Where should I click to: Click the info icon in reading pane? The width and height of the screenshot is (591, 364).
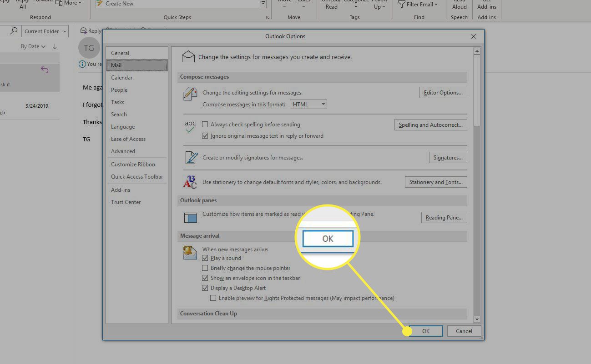pos(82,64)
